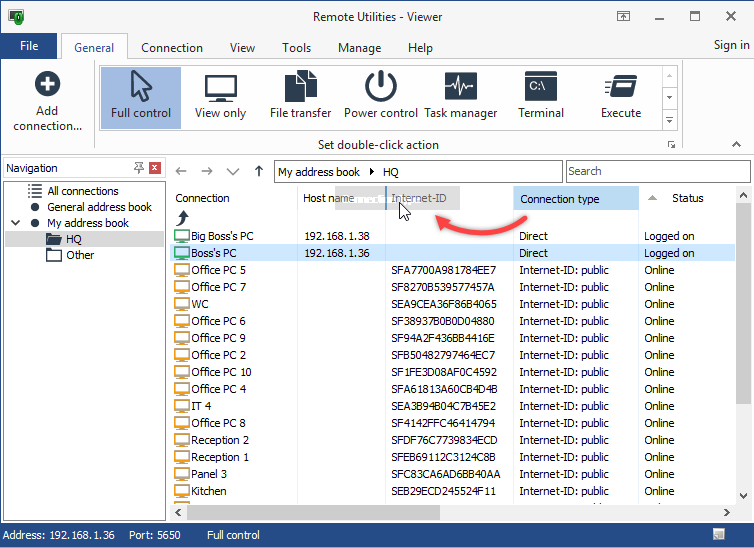754x548 pixels.
Task: Select the Full control mode icon
Action: (x=140, y=86)
